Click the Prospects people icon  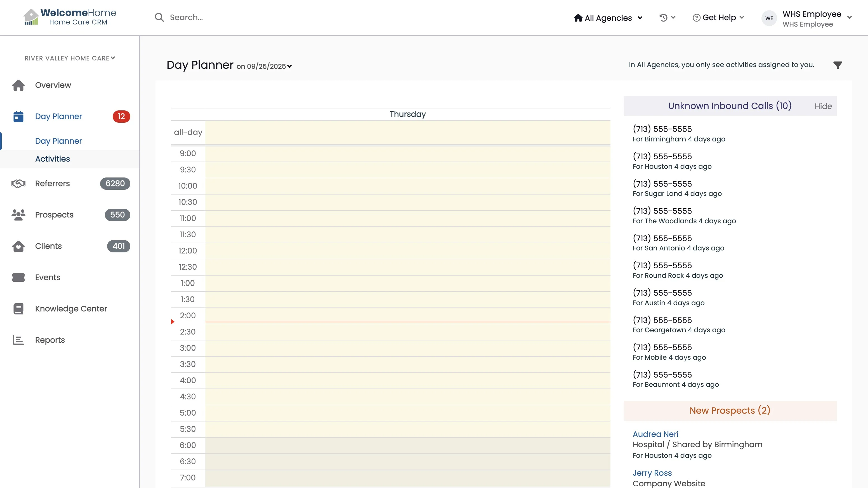(18, 215)
